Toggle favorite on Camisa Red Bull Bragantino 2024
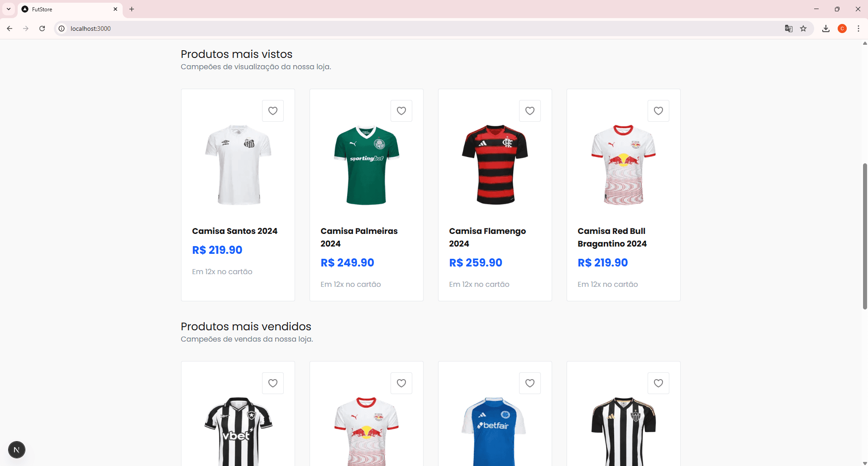868x466 pixels. tap(658, 110)
